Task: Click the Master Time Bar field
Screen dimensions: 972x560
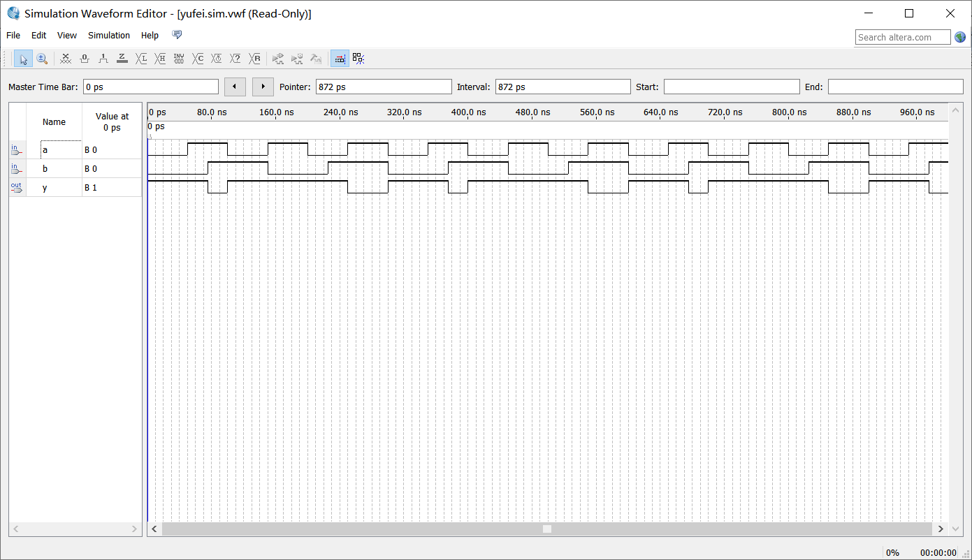Action: click(151, 87)
